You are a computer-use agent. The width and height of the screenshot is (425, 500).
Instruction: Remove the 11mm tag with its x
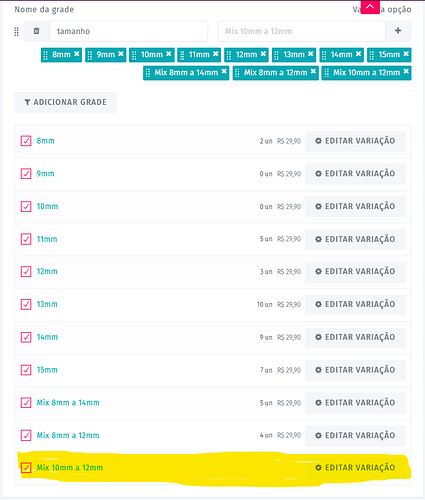click(x=216, y=54)
